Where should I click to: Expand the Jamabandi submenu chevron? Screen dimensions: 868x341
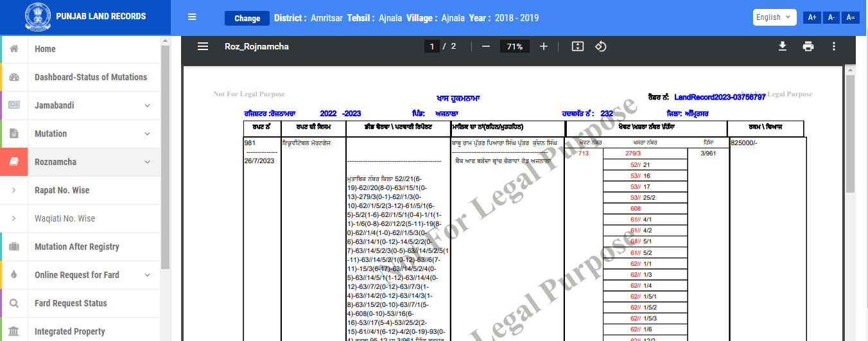coord(147,105)
